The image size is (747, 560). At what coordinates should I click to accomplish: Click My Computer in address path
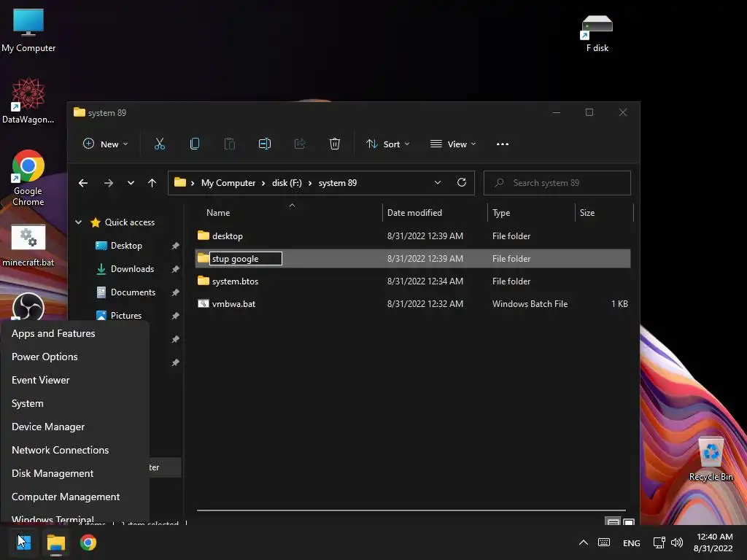228,183
